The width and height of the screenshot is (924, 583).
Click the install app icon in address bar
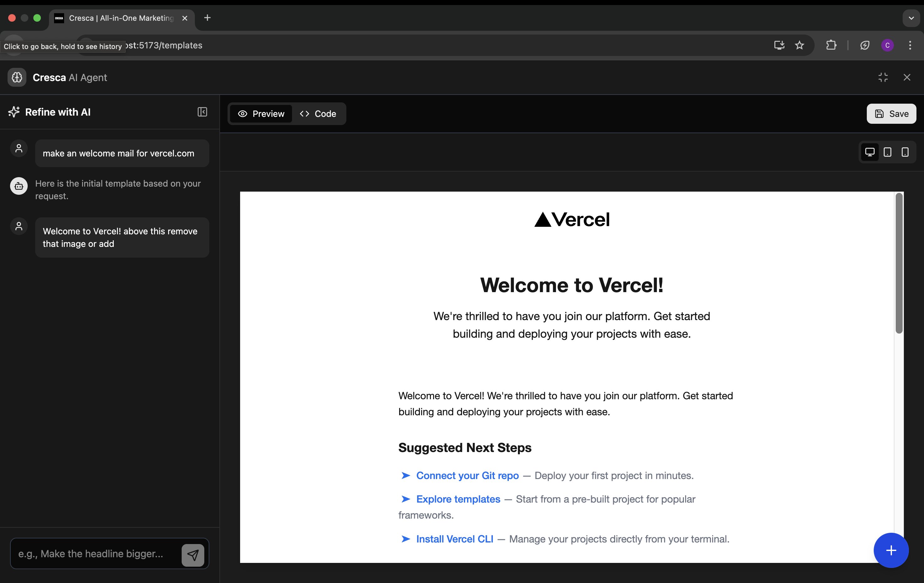tap(779, 45)
